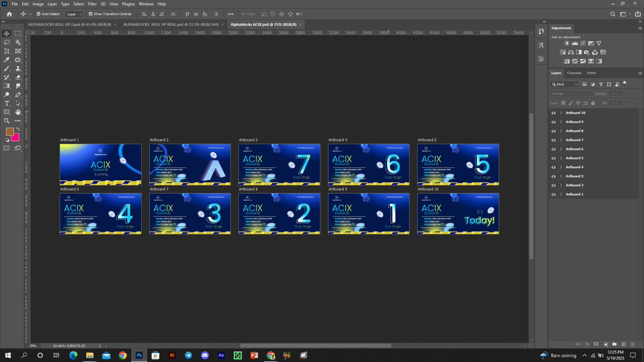
Task: Click the Home button in options bar
Action: point(9,14)
